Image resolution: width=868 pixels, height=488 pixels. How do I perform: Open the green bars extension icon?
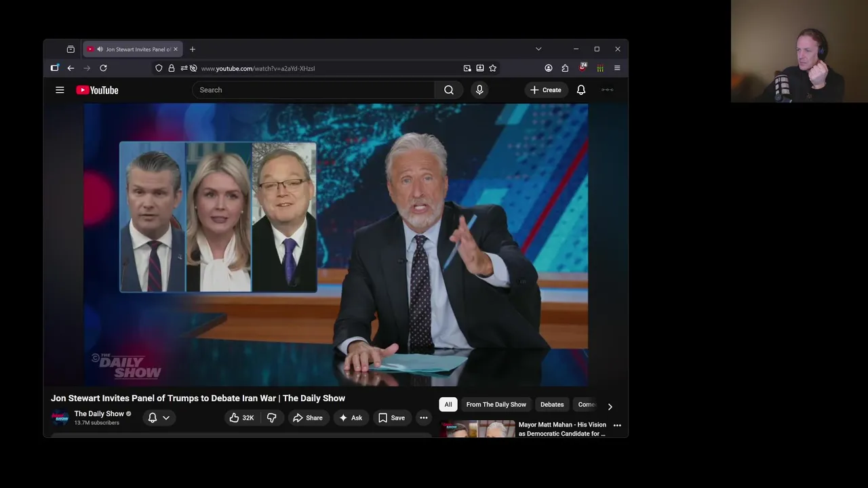tap(600, 68)
